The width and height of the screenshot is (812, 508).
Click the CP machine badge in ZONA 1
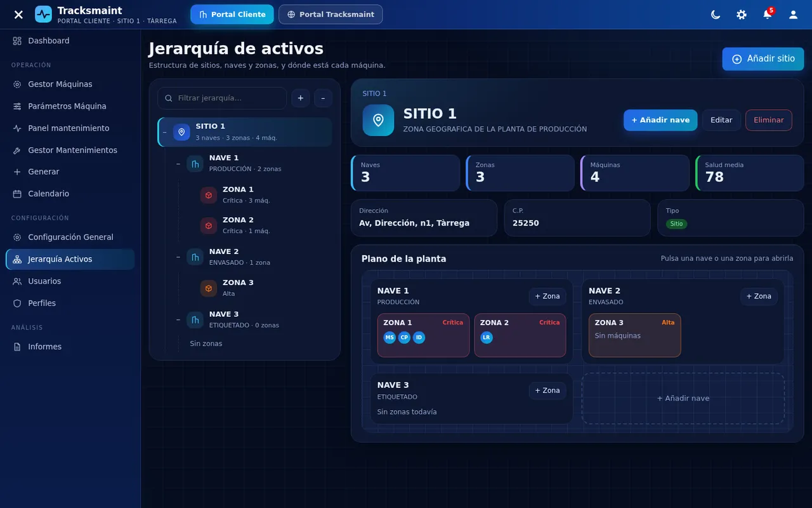tap(404, 338)
